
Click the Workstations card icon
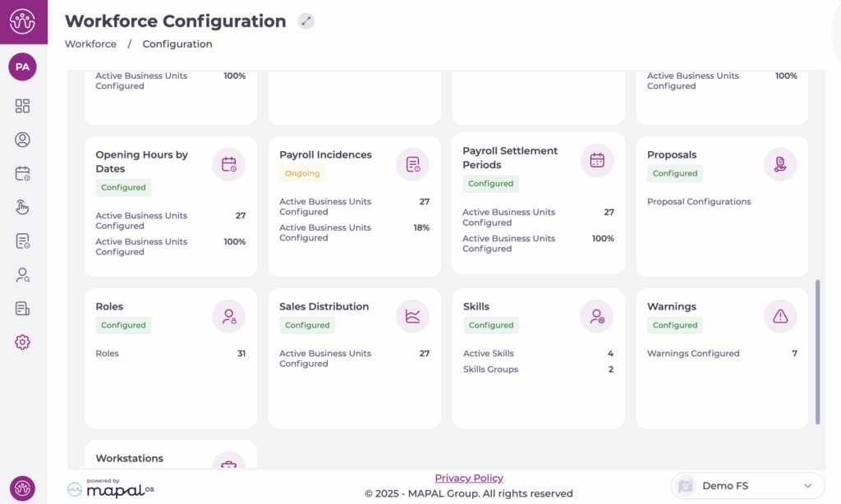click(229, 461)
